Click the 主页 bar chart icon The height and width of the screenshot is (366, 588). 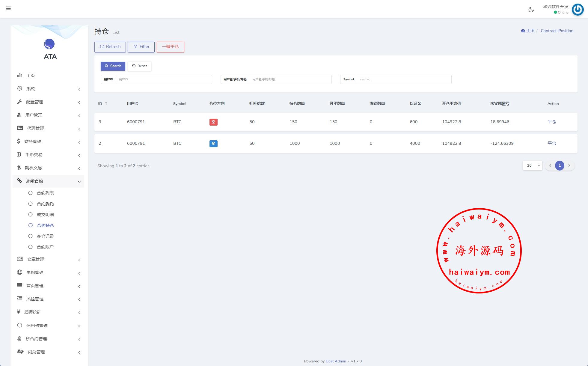click(x=19, y=75)
